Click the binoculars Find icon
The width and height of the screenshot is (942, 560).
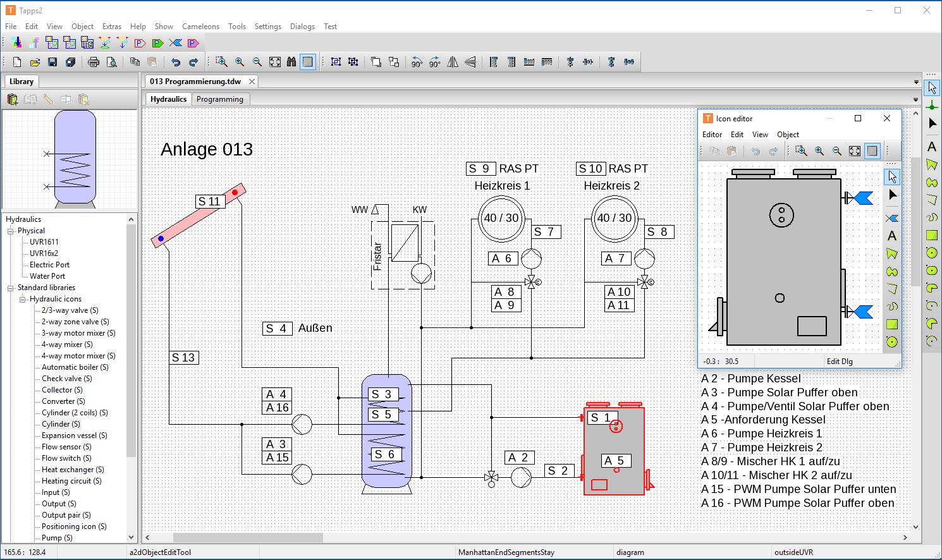click(x=291, y=62)
